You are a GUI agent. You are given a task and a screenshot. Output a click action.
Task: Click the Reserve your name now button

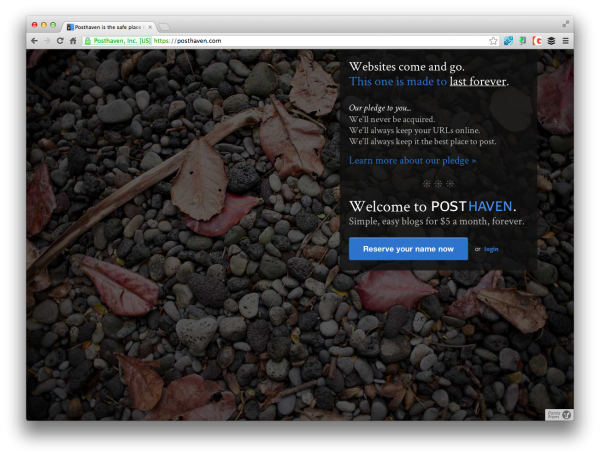click(408, 249)
